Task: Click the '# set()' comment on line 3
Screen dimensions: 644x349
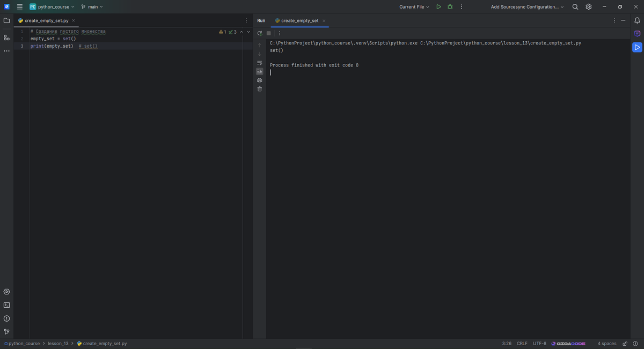Action: pyautogui.click(x=88, y=46)
